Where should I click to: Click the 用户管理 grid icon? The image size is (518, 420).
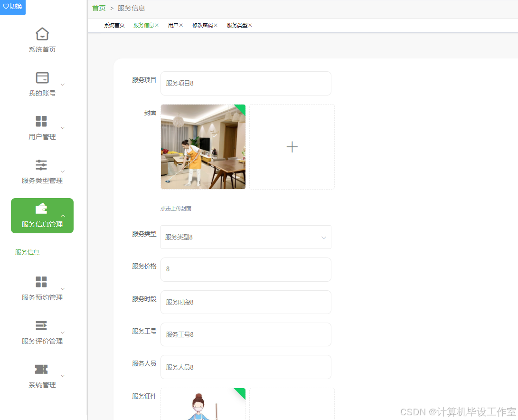point(41,121)
